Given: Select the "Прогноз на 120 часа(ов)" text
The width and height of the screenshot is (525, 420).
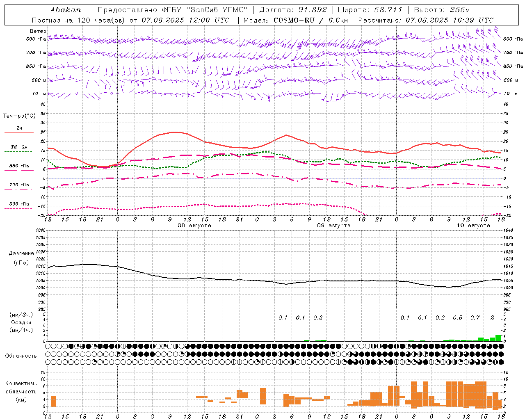Looking at the screenshot, I should coord(79,20).
